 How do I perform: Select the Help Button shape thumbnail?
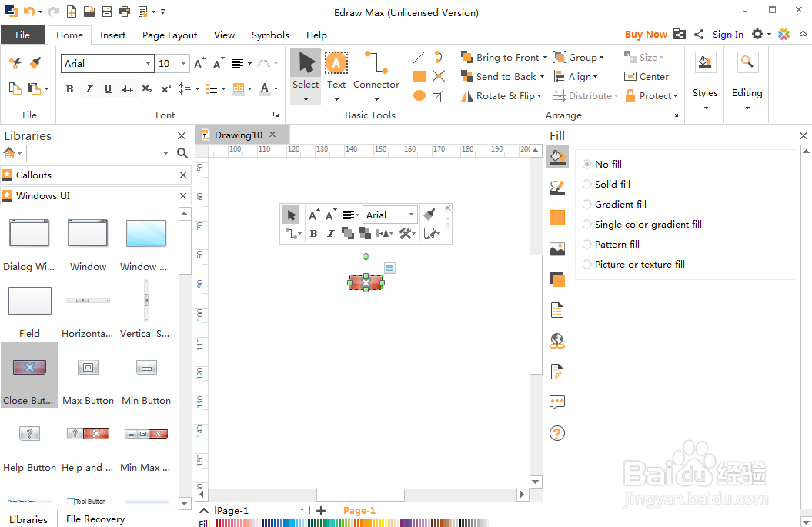click(29, 442)
